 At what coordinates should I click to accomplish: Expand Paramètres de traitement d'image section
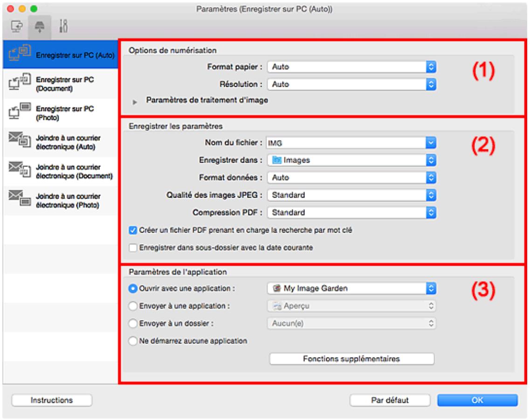pyautogui.click(x=135, y=102)
